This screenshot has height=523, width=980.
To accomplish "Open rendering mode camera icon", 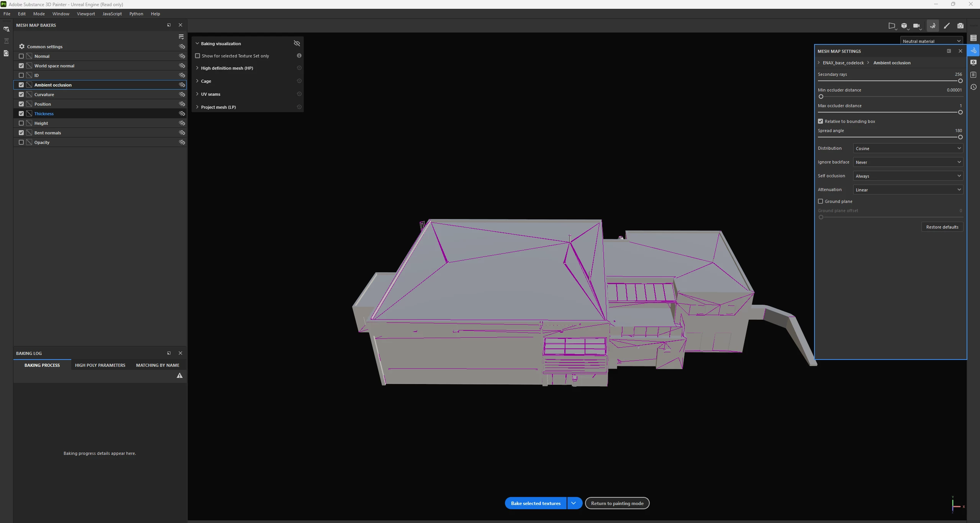I will pos(960,26).
